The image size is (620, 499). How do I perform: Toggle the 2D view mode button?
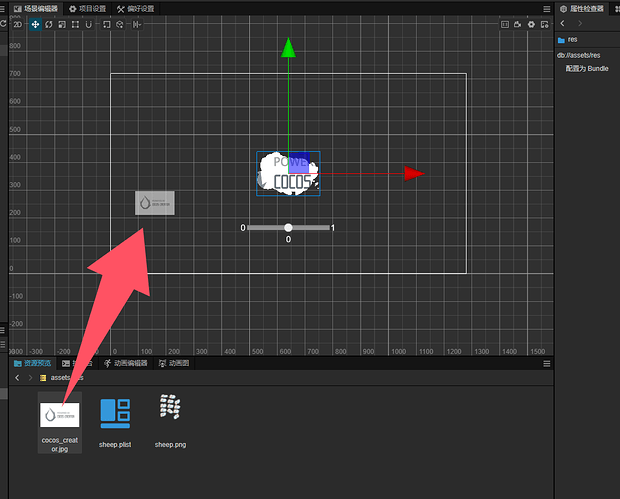pos(17,25)
